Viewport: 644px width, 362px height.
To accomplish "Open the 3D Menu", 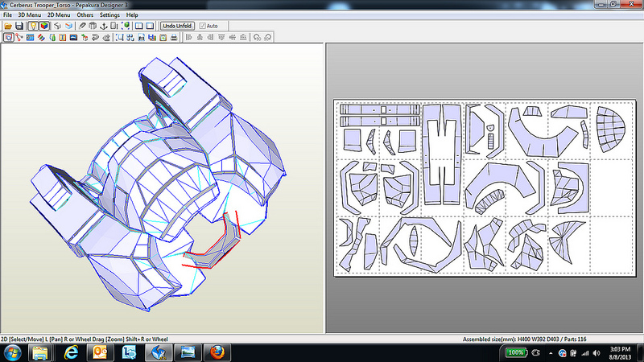I will [30, 14].
